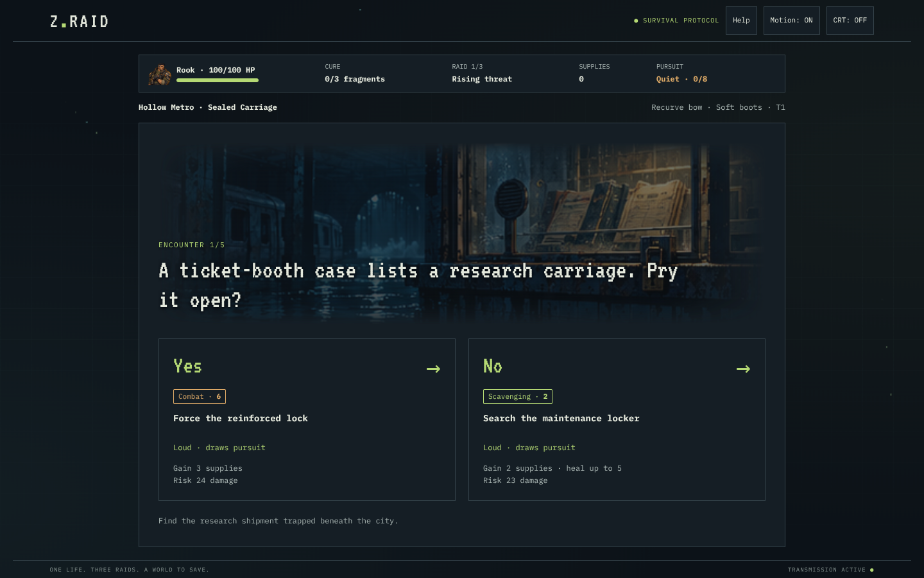Click the 'Soft boots' equipment label
The width and height of the screenshot is (924, 578).
click(x=739, y=107)
